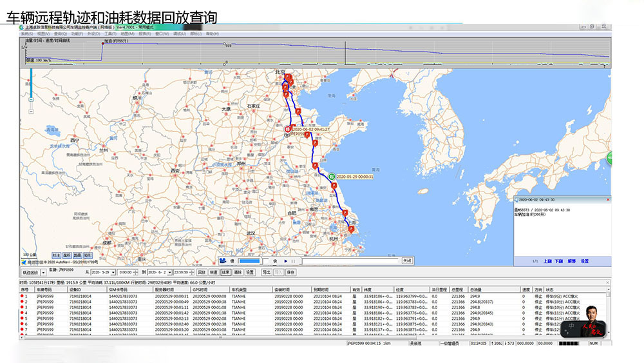Click the status bar 一级管理员 entry
This screenshot has height=363, width=644.
pos(450,343)
